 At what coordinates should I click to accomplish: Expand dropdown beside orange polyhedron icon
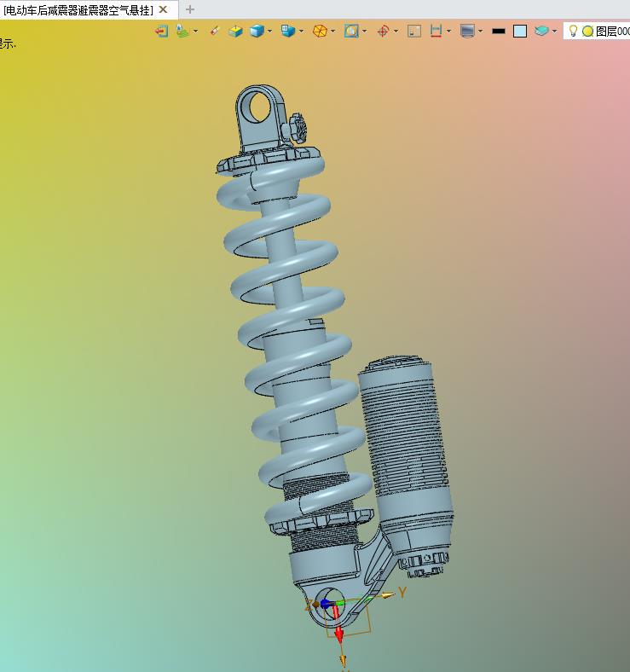[x=332, y=32]
